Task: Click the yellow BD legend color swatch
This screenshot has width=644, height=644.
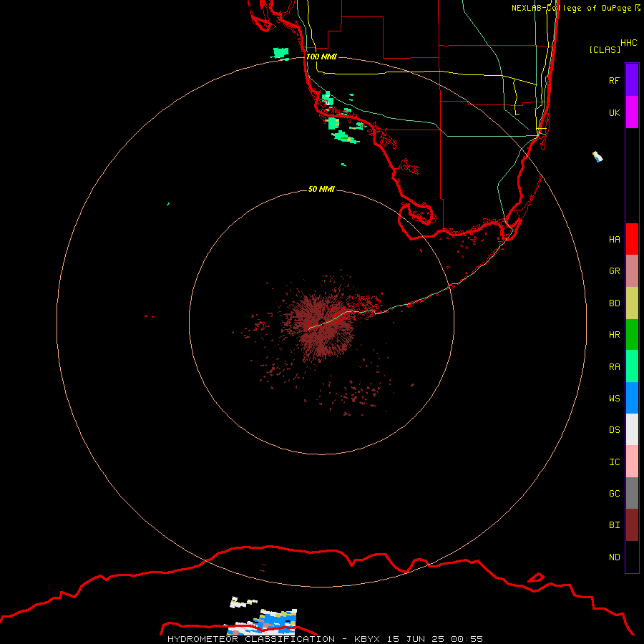Action: (632, 303)
